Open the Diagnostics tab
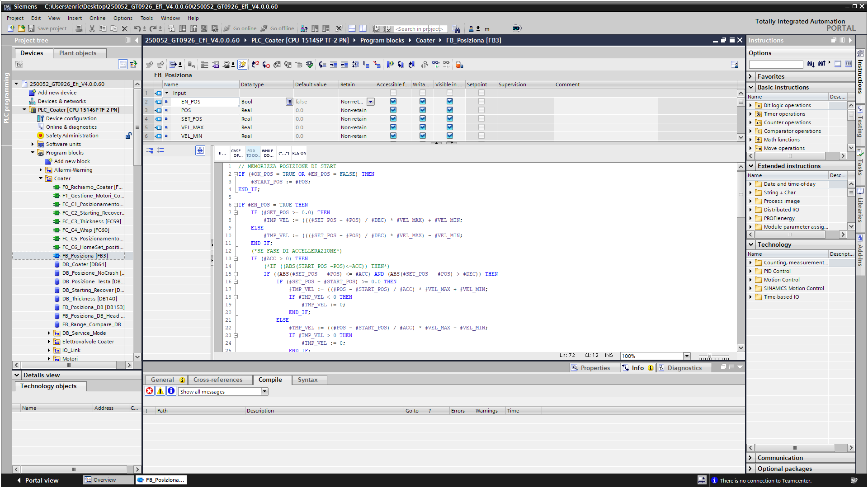 (684, 368)
